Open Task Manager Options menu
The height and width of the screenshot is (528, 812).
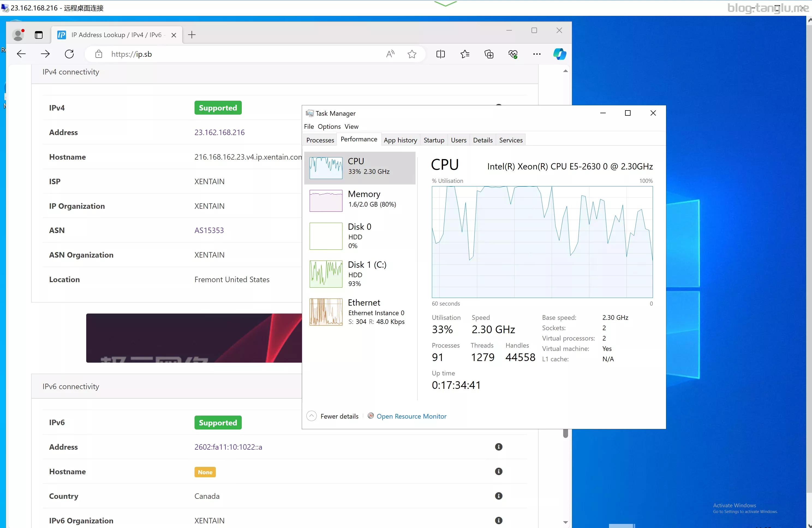click(329, 127)
